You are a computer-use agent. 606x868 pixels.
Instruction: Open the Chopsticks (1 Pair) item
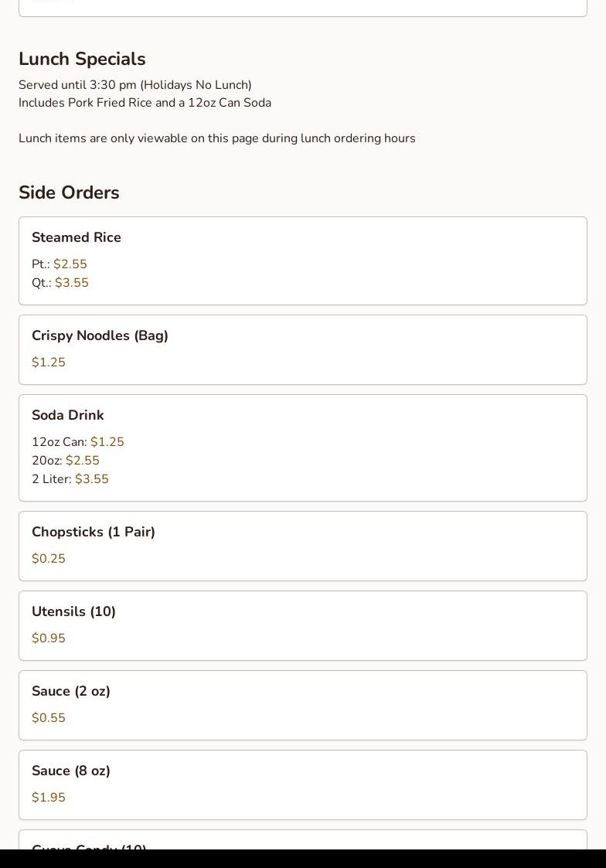(94, 532)
